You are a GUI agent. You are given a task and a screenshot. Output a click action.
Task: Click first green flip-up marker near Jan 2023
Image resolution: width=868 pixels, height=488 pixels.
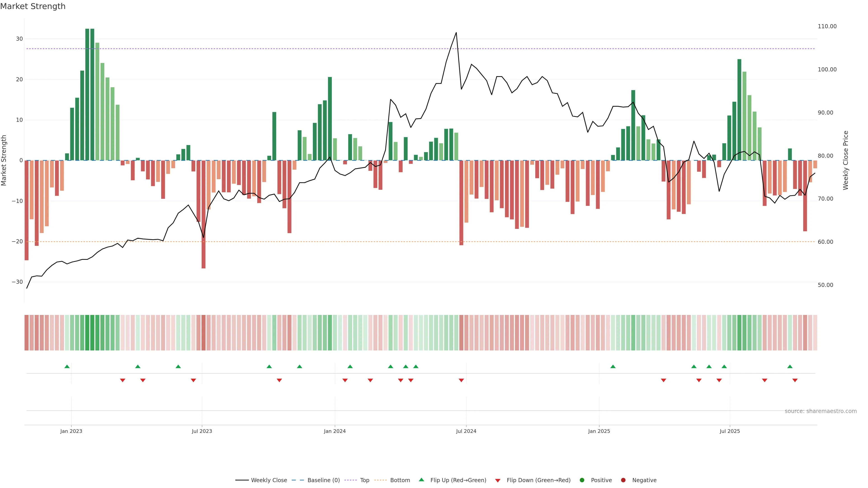coord(67,366)
